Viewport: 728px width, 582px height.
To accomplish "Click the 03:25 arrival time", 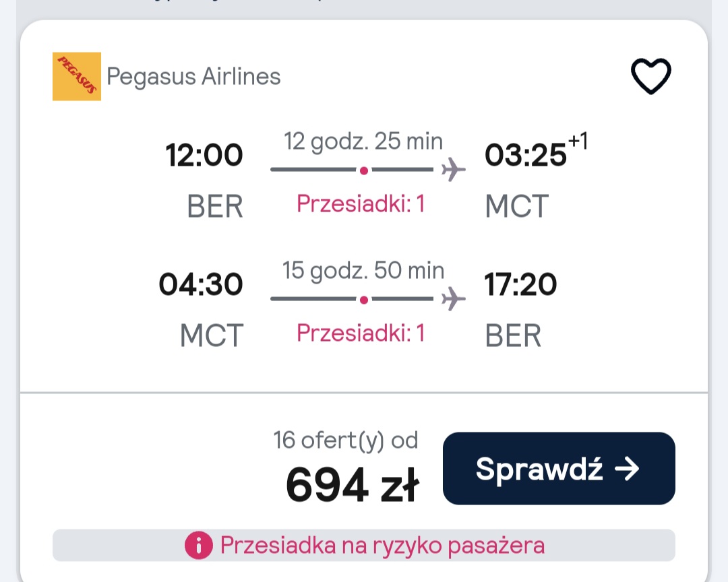I will click(x=526, y=155).
